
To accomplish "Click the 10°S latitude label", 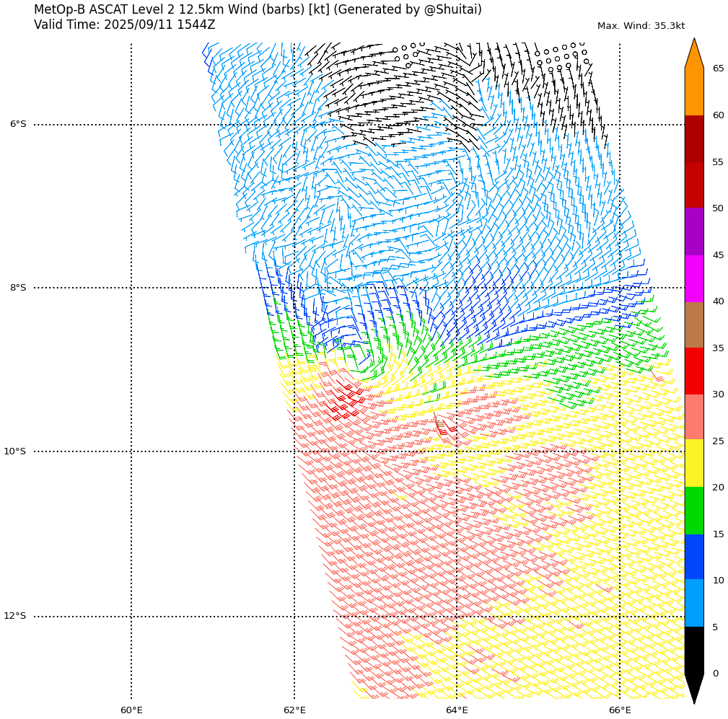I will (15, 451).
